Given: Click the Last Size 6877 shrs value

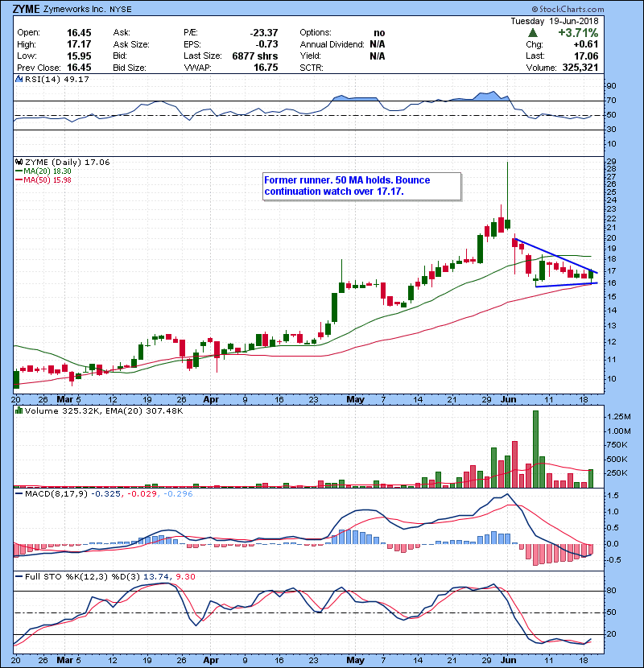Looking at the screenshot, I should [255, 56].
